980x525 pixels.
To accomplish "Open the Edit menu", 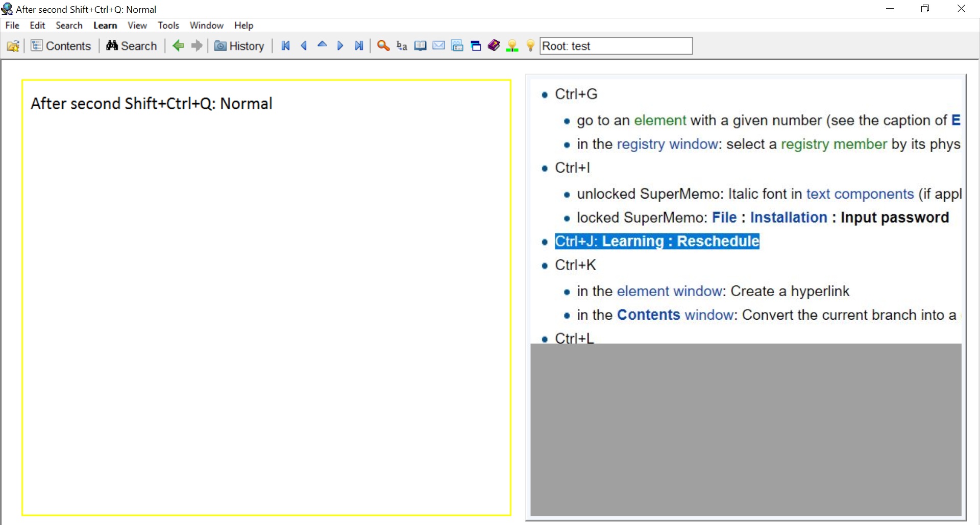I will click(x=37, y=25).
